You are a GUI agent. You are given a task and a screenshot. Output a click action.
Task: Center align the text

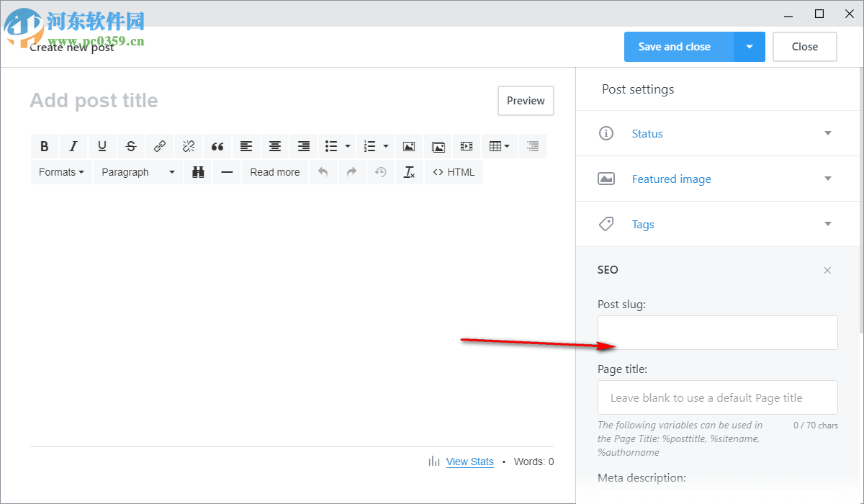[x=275, y=146]
